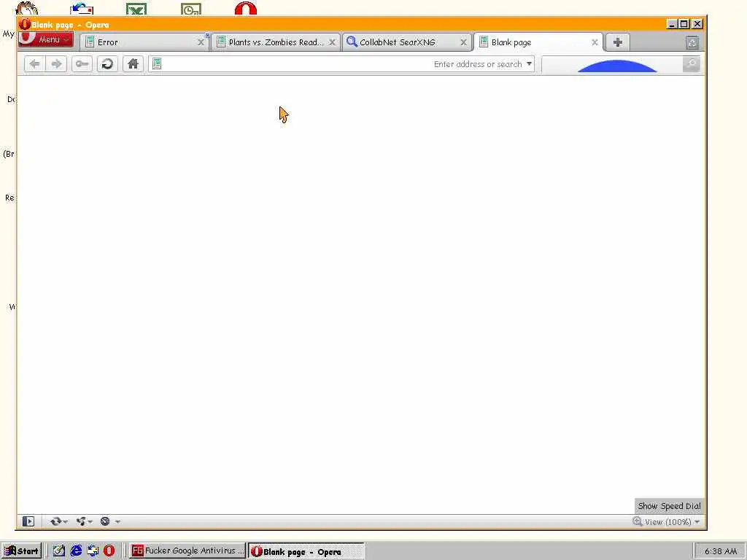The width and height of the screenshot is (747, 560).
Task: Expand the View zoom dropdown arrow
Action: coord(697,522)
